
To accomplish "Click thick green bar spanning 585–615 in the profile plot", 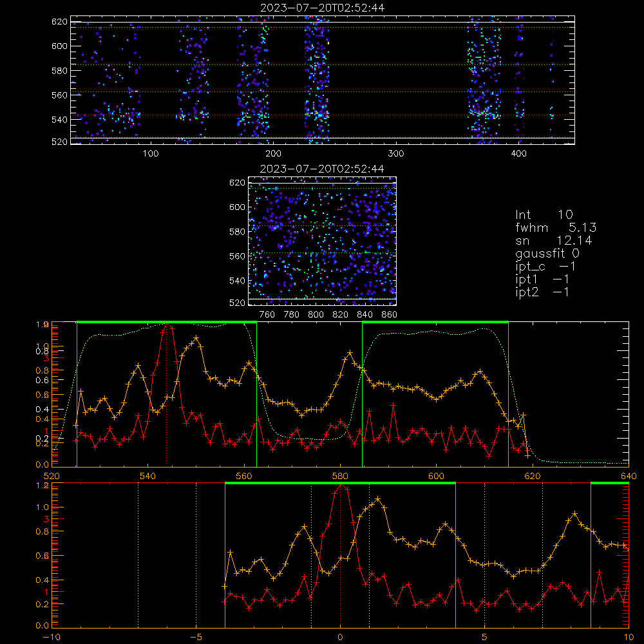I will 435,323.
